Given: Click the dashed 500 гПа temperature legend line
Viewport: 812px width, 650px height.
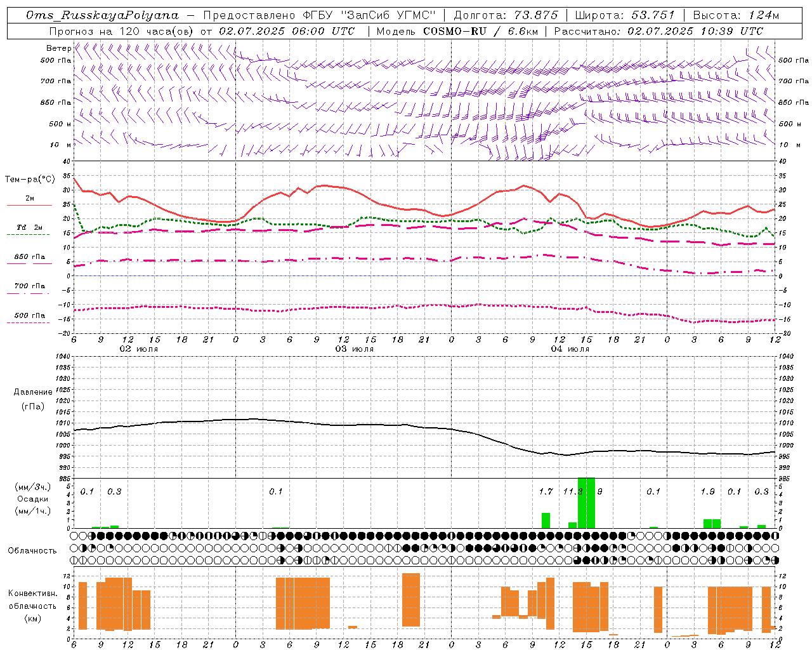Looking at the screenshot, I should (x=29, y=322).
